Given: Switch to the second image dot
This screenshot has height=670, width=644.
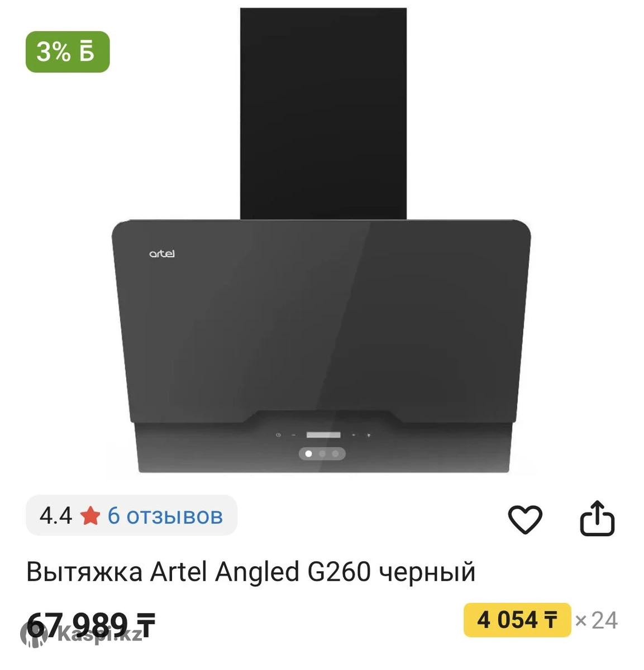Looking at the screenshot, I should pos(322,453).
